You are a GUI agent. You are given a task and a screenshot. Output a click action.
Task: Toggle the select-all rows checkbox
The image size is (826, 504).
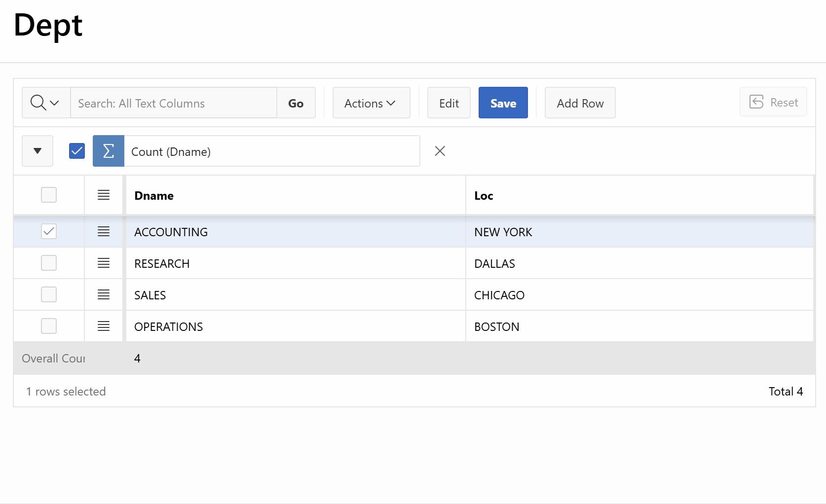coord(49,195)
